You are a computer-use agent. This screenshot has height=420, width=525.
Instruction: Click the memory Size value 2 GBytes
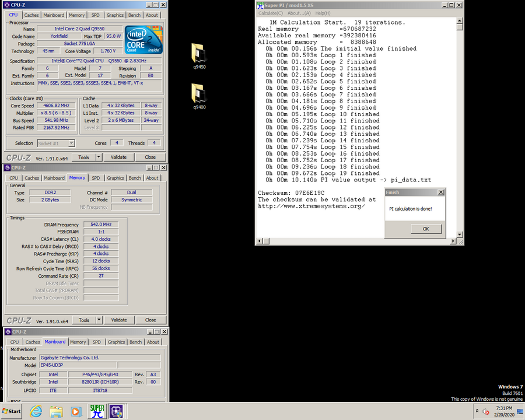point(50,200)
